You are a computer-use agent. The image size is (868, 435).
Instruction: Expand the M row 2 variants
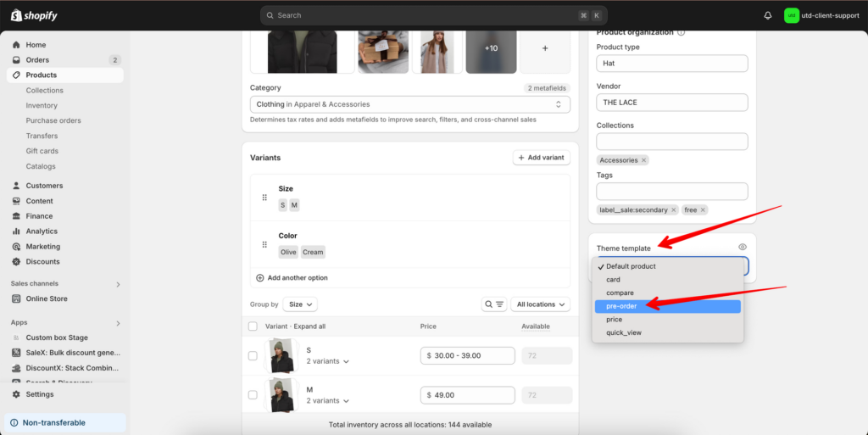point(328,401)
